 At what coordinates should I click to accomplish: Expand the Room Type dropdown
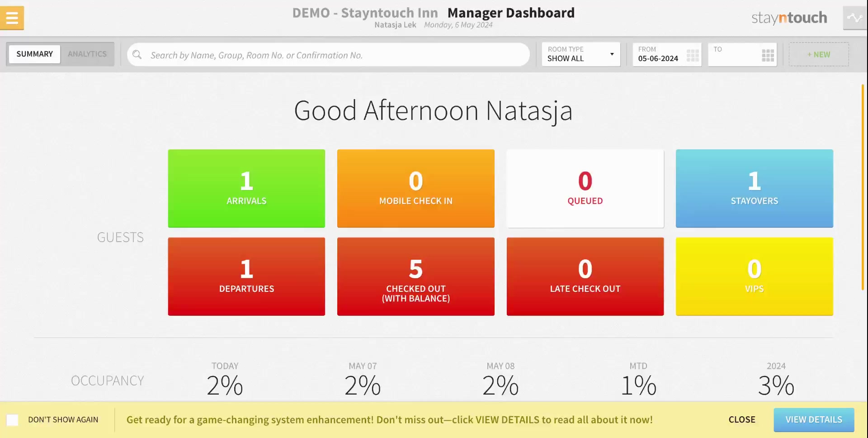tap(581, 54)
